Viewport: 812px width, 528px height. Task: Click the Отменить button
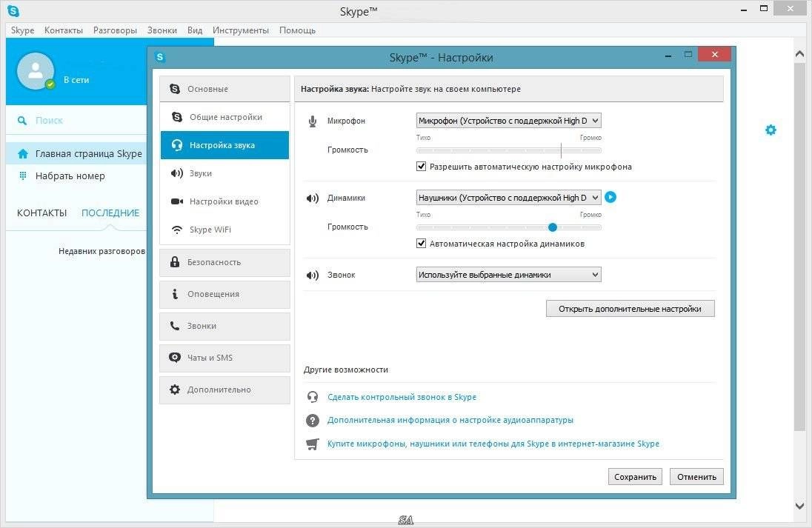tap(696, 477)
